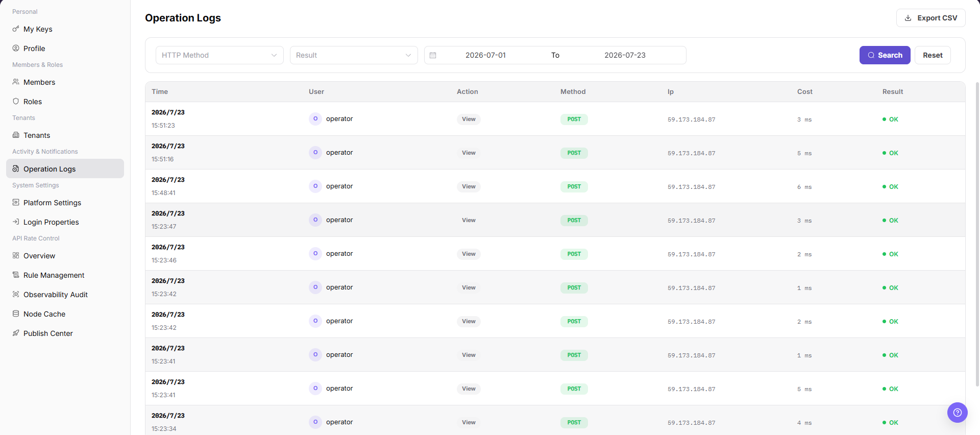The image size is (980, 435).
Task: Navigate to Tenants
Action: (x=65, y=135)
